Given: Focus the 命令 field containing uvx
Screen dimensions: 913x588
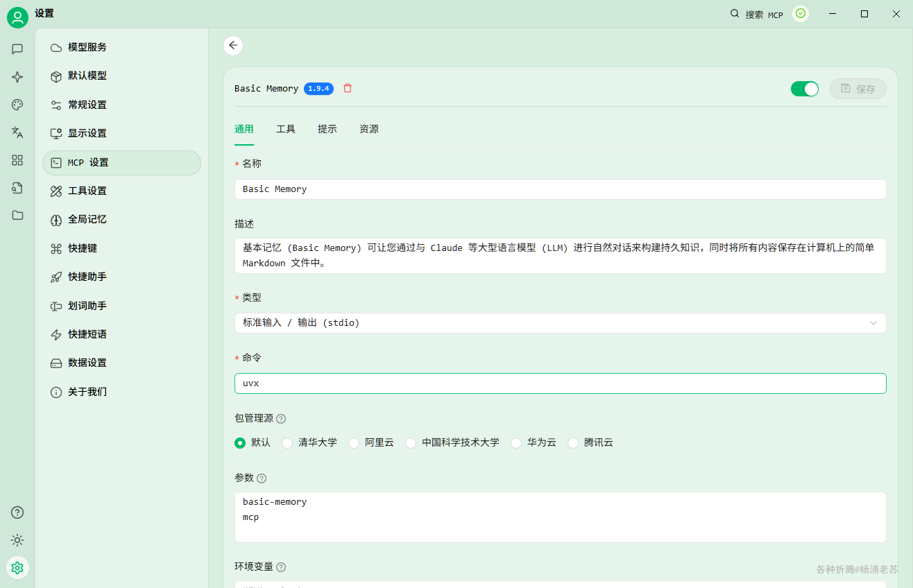Looking at the screenshot, I should pos(561,383).
